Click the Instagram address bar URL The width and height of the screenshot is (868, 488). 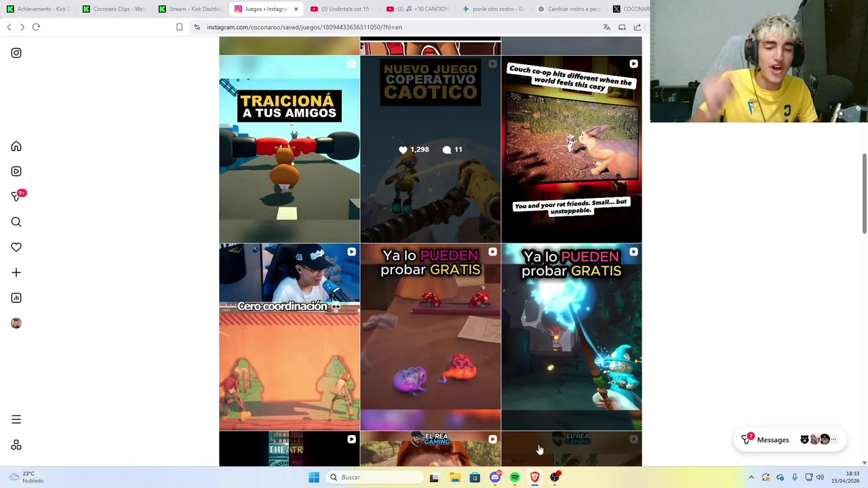pyautogui.click(x=304, y=27)
